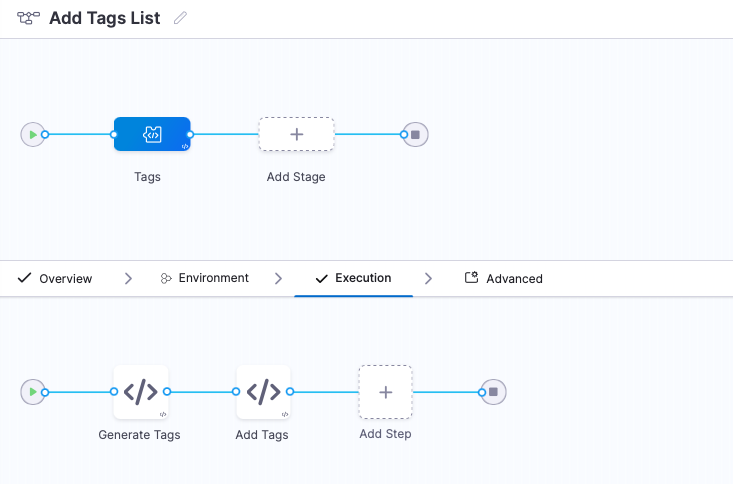This screenshot has height=484, width=733.
Task: Open the Advanced tab
Action: [504, 279]
